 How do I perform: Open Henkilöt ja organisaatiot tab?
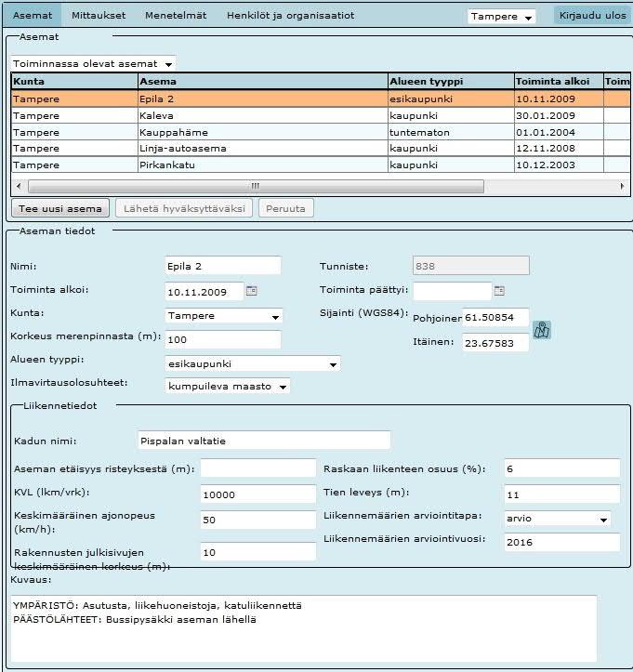tap(291, 16)
